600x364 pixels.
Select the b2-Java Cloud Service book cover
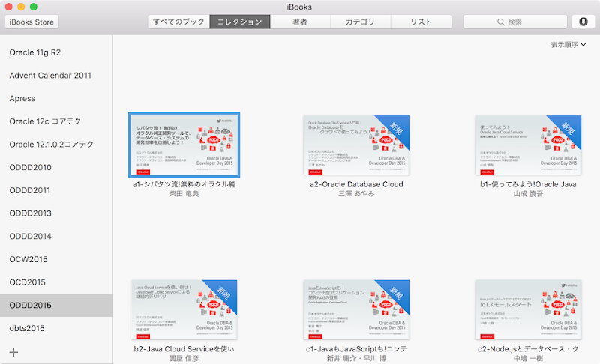pos(184,309)
